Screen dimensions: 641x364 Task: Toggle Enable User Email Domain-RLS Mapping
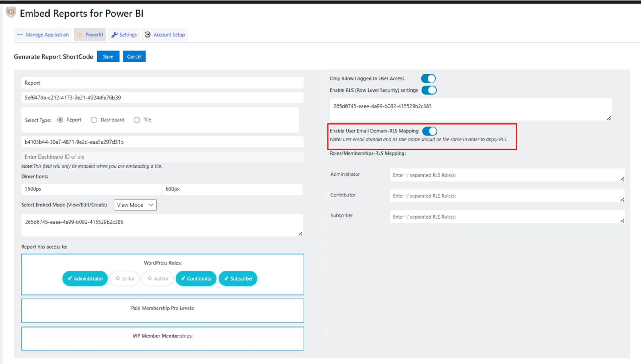(430, 131)
